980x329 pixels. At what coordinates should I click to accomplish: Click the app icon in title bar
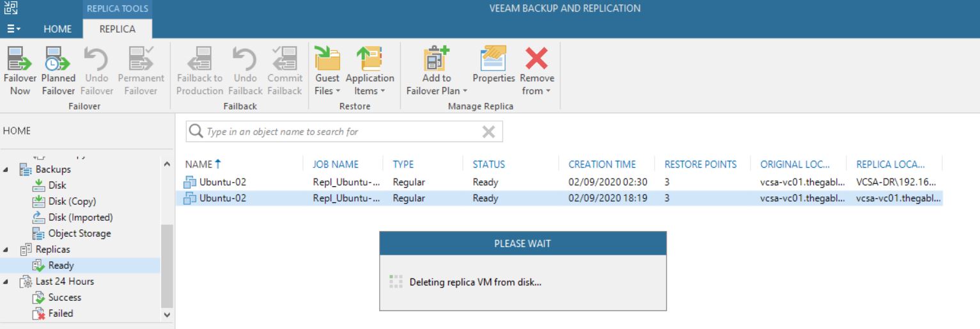10,8
